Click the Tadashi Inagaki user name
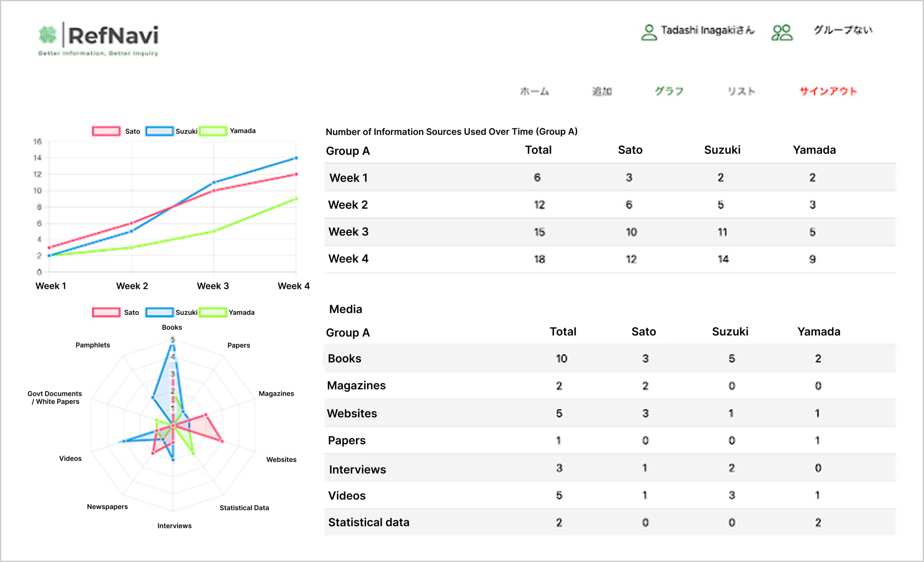Viewport: 924px width, 562px height. point(707,30)
